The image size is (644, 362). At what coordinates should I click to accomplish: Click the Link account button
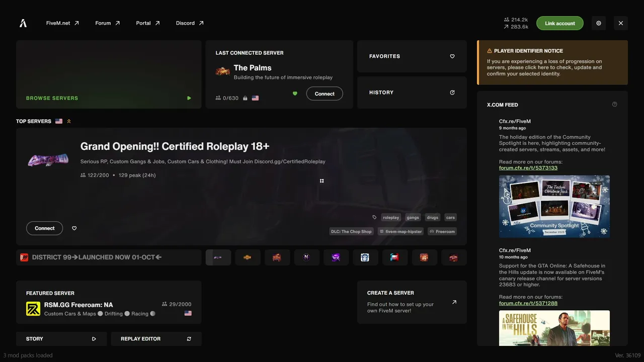point(560,23)
